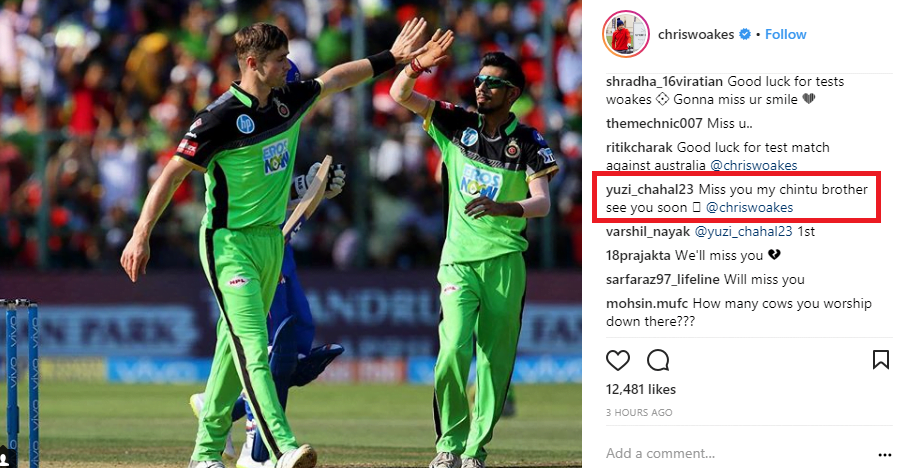Image resolution: width=900 pixels, height=468 pixels.
Task: Click the cricket players photo
Action: click(291, 234)
